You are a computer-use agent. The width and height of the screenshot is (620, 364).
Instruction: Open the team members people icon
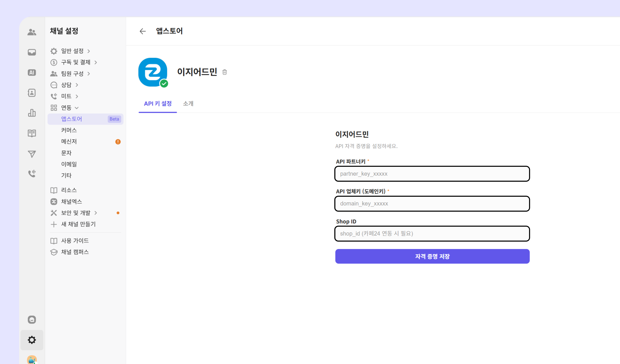coord(32,32)
